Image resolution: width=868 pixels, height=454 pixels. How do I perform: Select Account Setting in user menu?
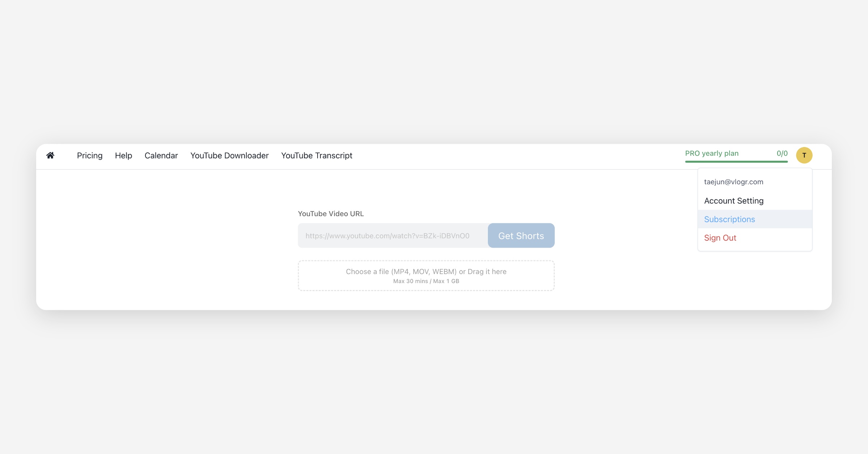coord(733,201)
